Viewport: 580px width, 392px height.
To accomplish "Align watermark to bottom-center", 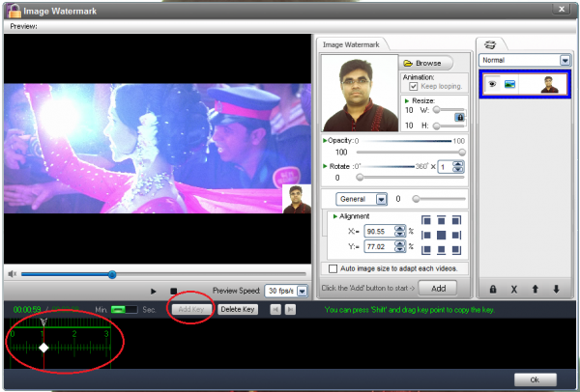I will pyautogui.click(x=442, y=250).
